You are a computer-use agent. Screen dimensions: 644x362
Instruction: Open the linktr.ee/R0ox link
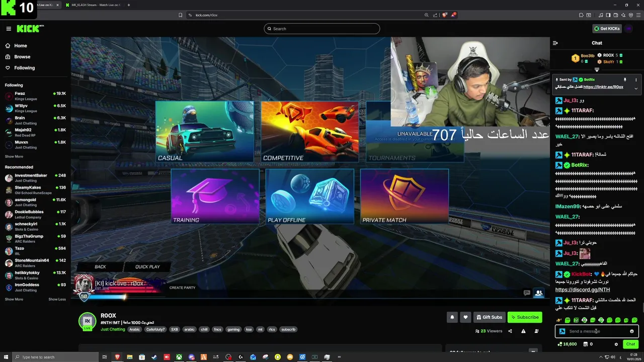click(603, 87)
